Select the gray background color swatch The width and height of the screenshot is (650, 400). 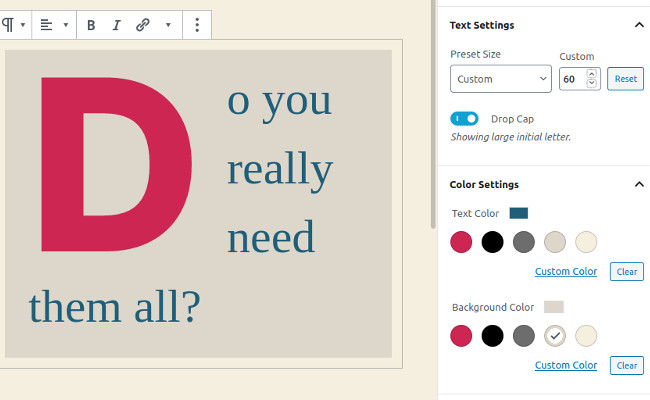point(524,335)
